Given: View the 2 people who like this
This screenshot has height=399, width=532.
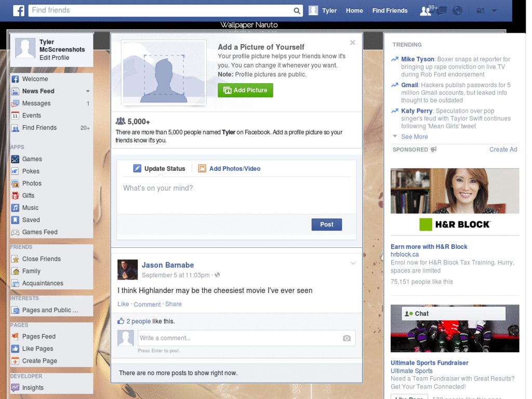Looking at the screenshot, I should (x=138, y=321).
